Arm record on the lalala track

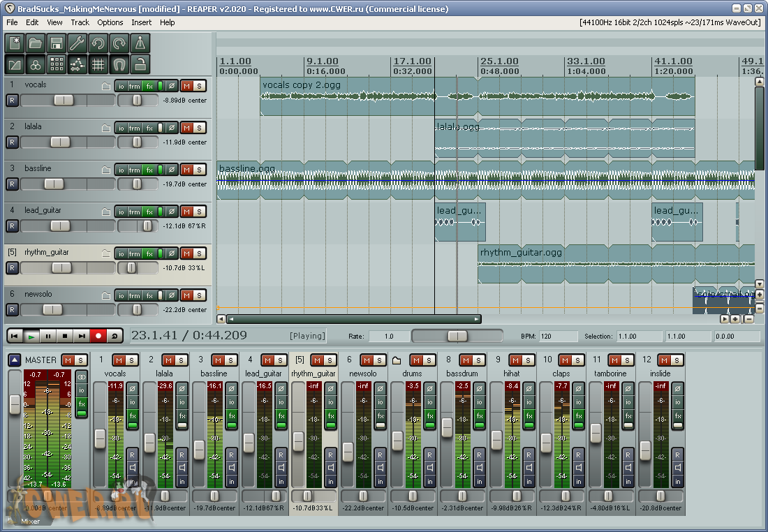[x=12, y=142]
